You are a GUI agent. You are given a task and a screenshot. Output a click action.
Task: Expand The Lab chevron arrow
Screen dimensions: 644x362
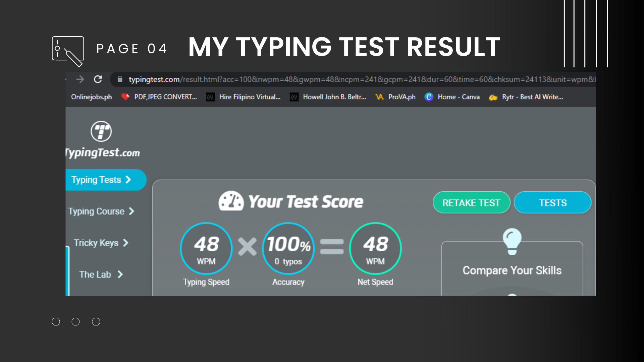120,275
